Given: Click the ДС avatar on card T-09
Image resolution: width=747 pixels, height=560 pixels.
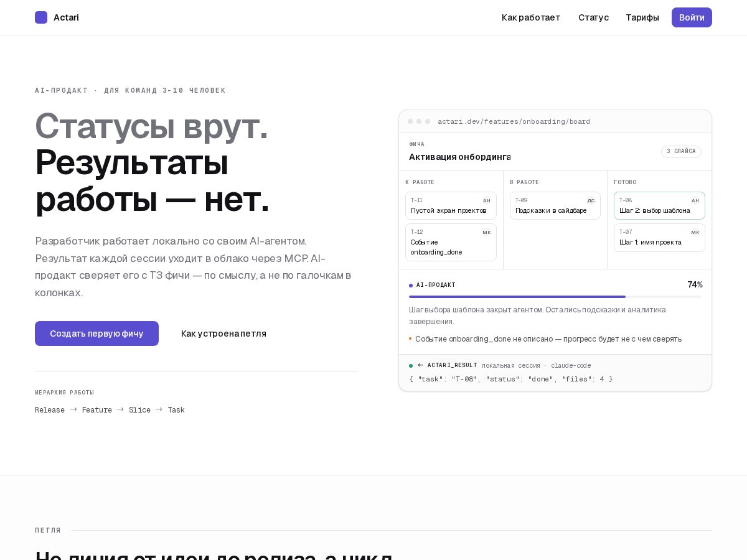Looking at the screenshot, I should pos(591,200).
